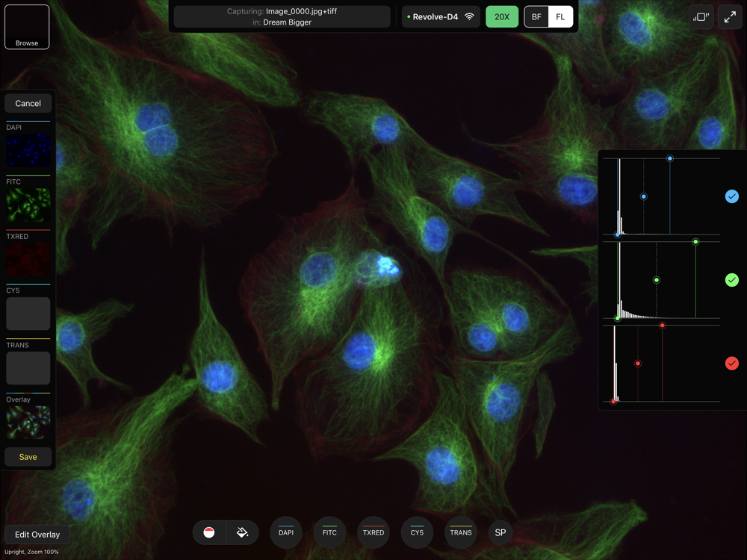Toggle the blue DAPI histogram checkmark
The width and height of the screenshot is (747, 560).
(x=732, y=196)
